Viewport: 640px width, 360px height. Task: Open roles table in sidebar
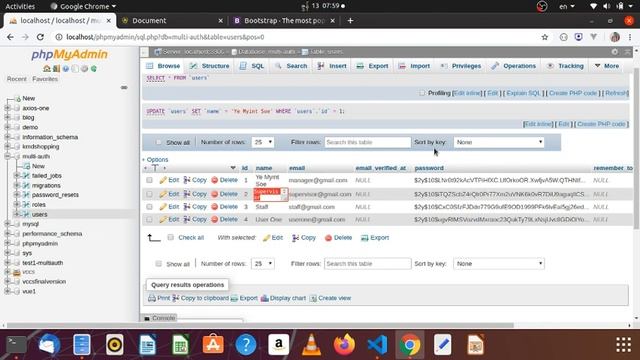click(x=39, y=204)
